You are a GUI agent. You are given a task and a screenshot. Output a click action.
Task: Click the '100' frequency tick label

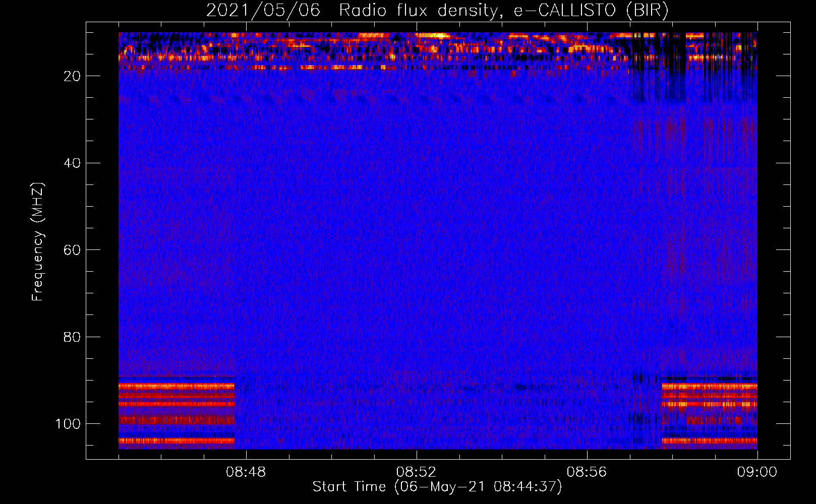pos(68,424)
